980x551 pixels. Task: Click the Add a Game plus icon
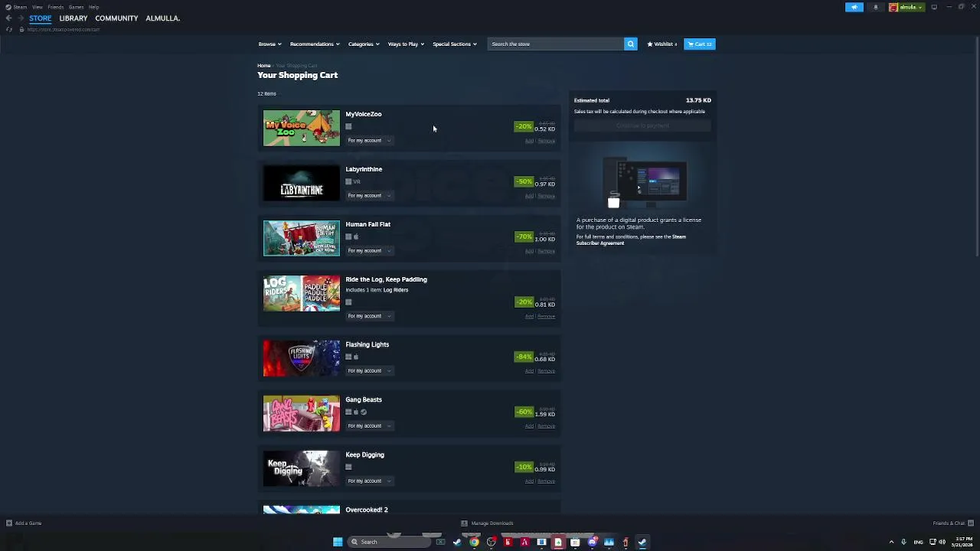(8, 523)
